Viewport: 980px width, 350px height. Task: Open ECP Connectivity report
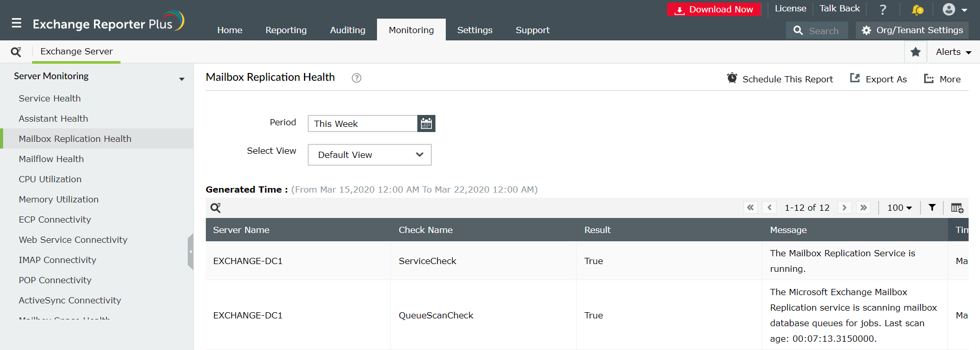55,220
